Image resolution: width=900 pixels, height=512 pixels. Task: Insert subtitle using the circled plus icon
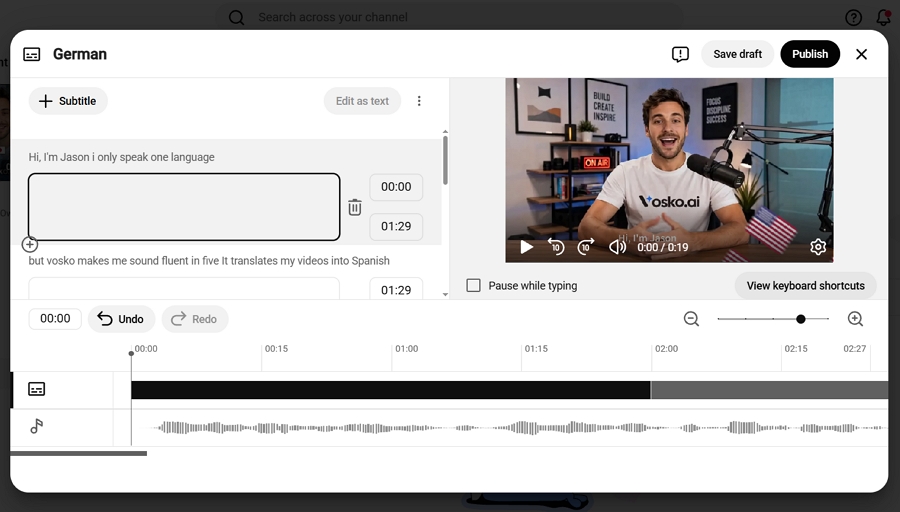click(30, 245)
